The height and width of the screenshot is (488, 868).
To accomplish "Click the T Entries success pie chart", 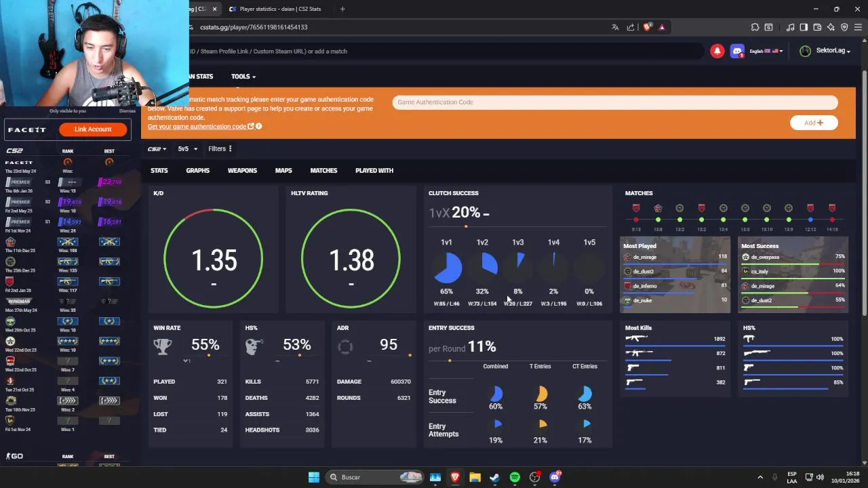I will pos(541,394).
